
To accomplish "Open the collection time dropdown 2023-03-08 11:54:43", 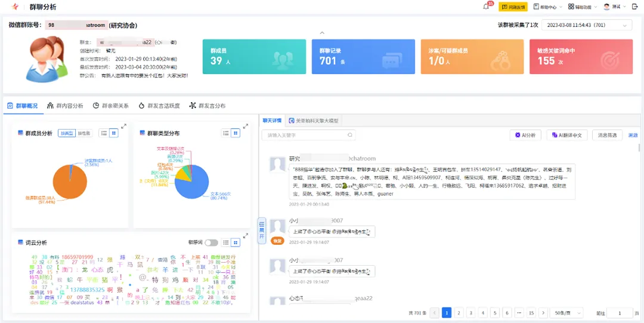I will click(587, 25).
